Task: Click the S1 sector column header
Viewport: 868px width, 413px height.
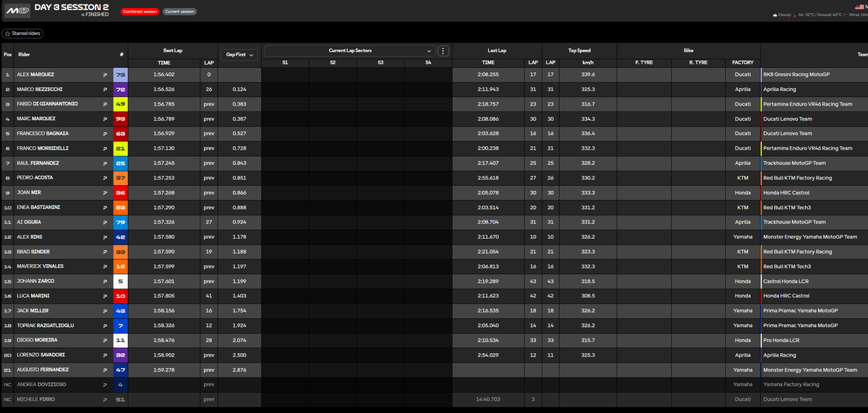Action: pos(285,63)
